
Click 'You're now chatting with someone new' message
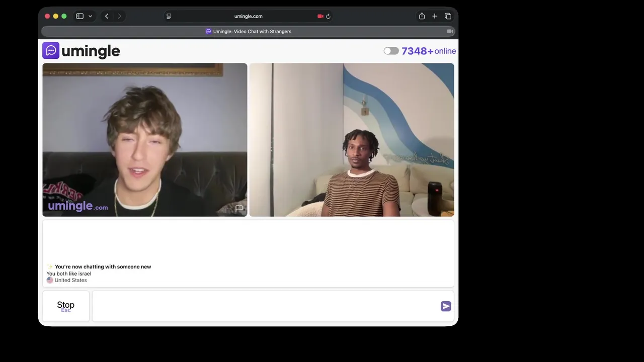[103, 266]
